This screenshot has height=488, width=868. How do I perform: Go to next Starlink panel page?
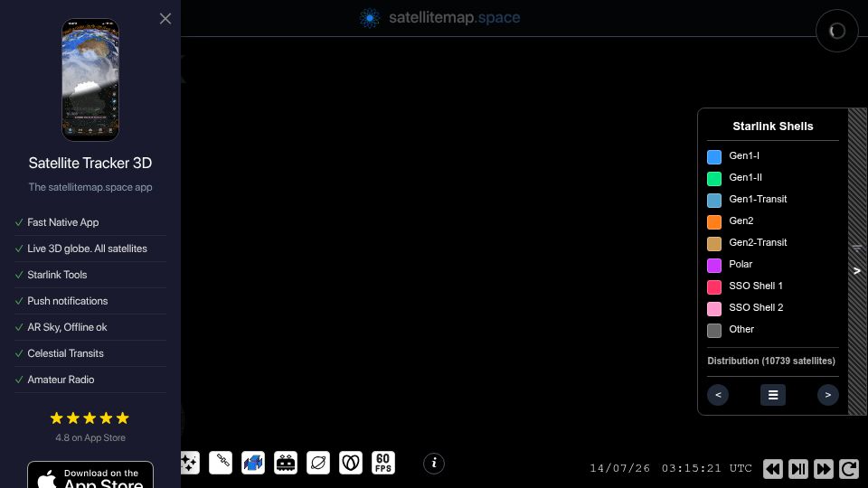tap(828, 395)
